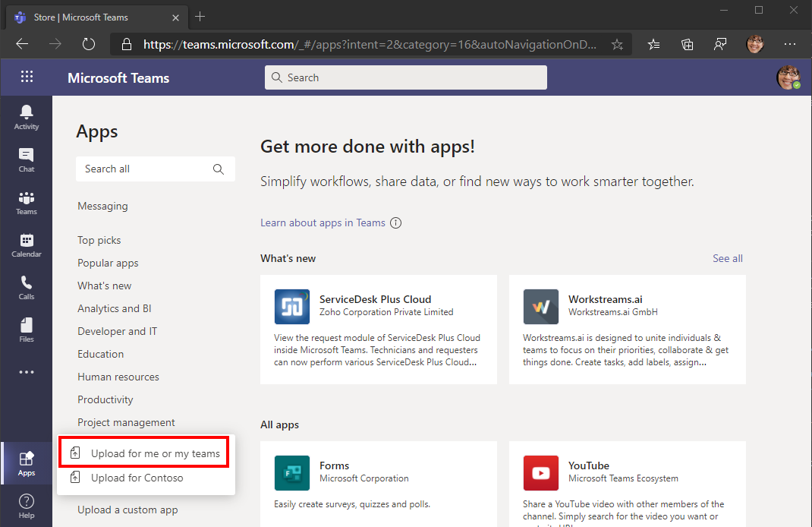Click the Microsoft Corporation publisher text

tap(364, 478)
